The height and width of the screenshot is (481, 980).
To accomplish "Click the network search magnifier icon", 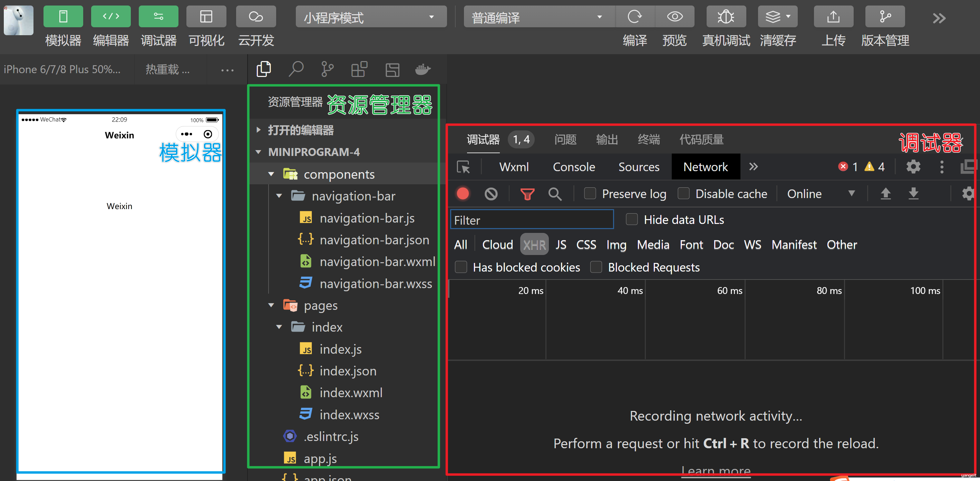I will tap(555, 194).
